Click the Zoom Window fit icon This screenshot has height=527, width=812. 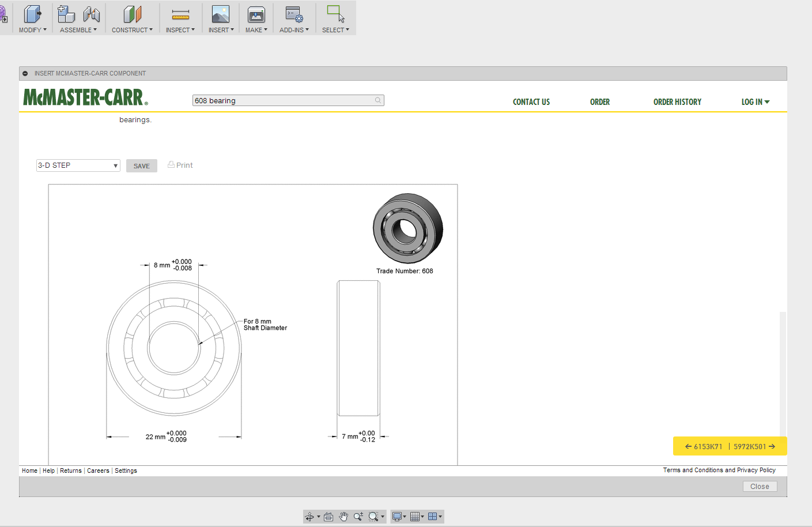click(x=373, y=517)
